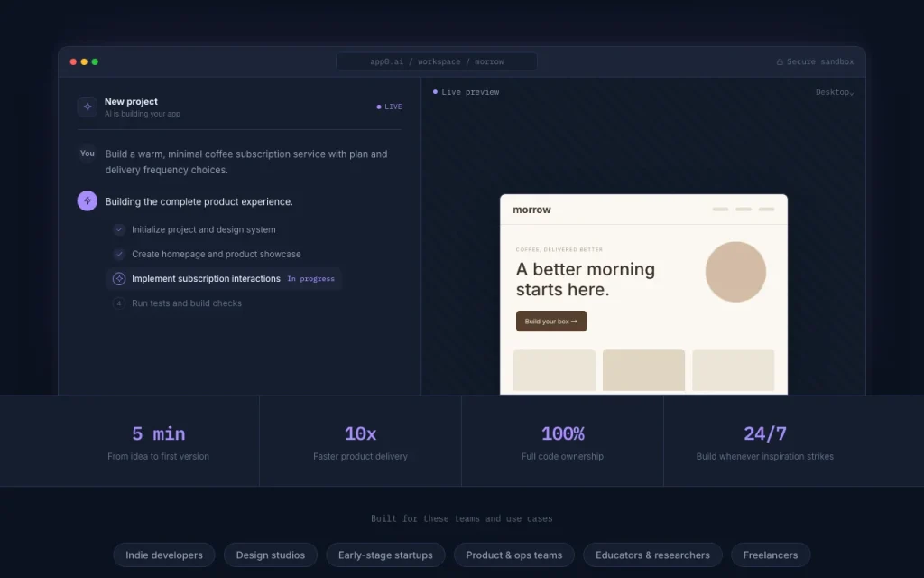Click third product card in preview
The height and width of the screenshot is (578, 924).
point(733,369)
